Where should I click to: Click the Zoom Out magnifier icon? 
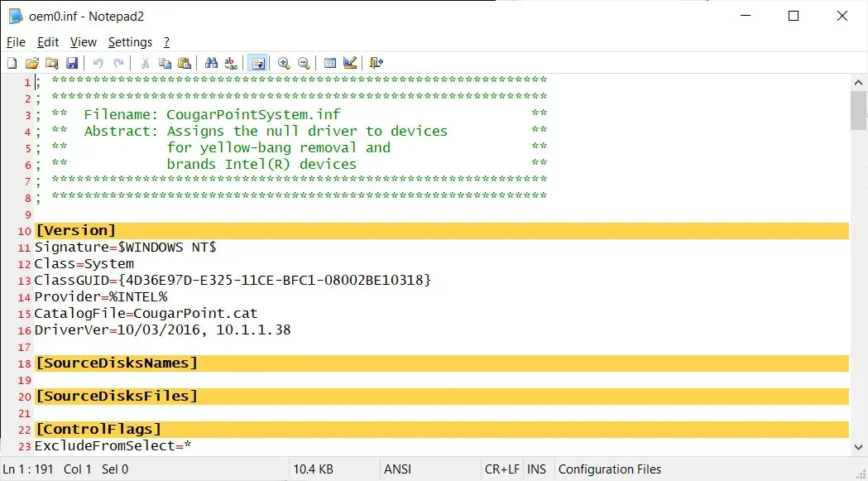(304, 63)
